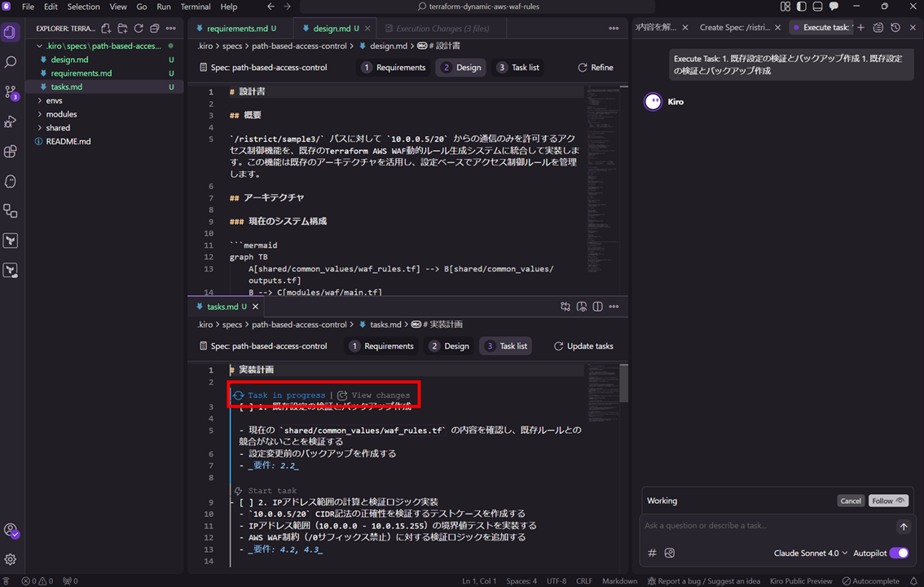Refresh the Explorer file tree
The image size is (924, 587).
point(139,29)
